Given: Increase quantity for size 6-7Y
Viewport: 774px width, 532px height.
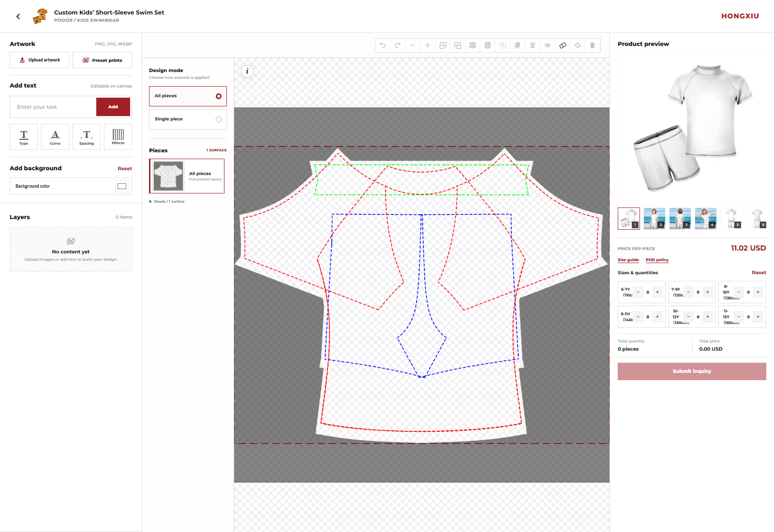Looking at the screenshot, I should (657, 292).
